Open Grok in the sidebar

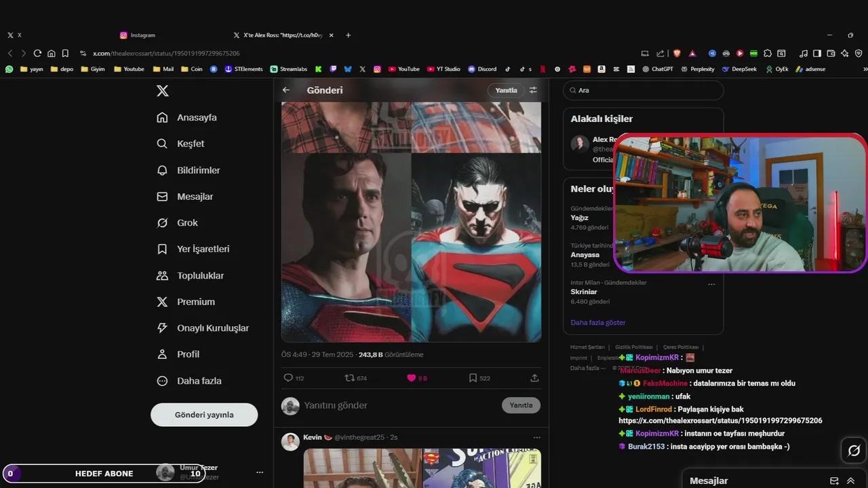(x=177, y=223)
